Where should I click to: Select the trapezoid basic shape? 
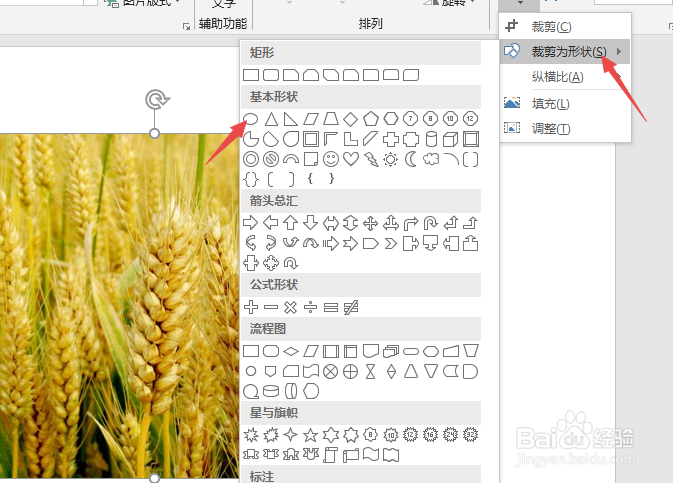[x=330, y=119]
